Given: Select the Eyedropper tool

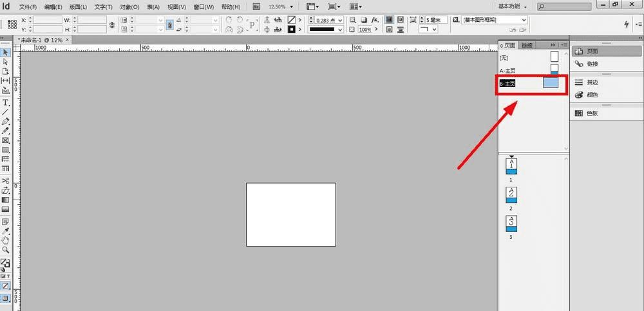Looking at the screenshot, I should point(6,231).
